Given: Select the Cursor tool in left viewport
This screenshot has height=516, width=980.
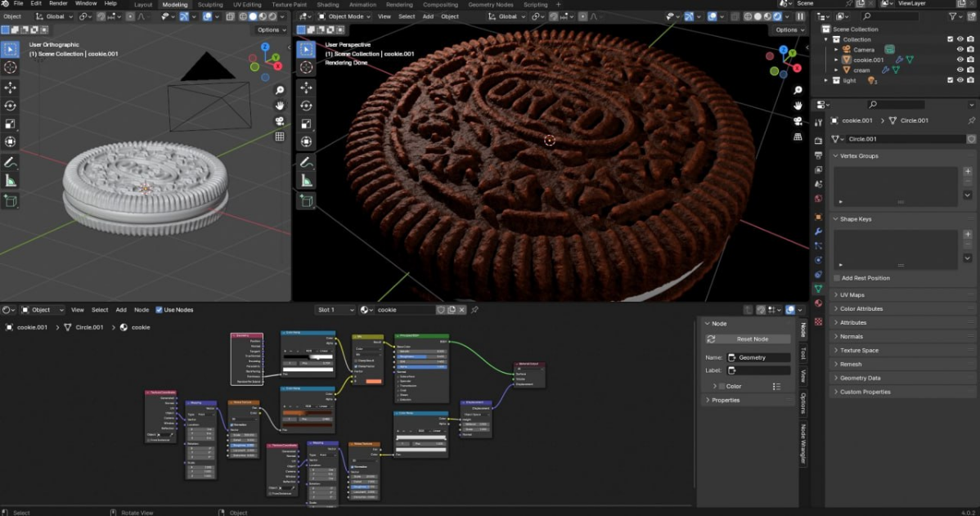Looking at the screenshot, I should pyautogui.click(x=10, y=68).
